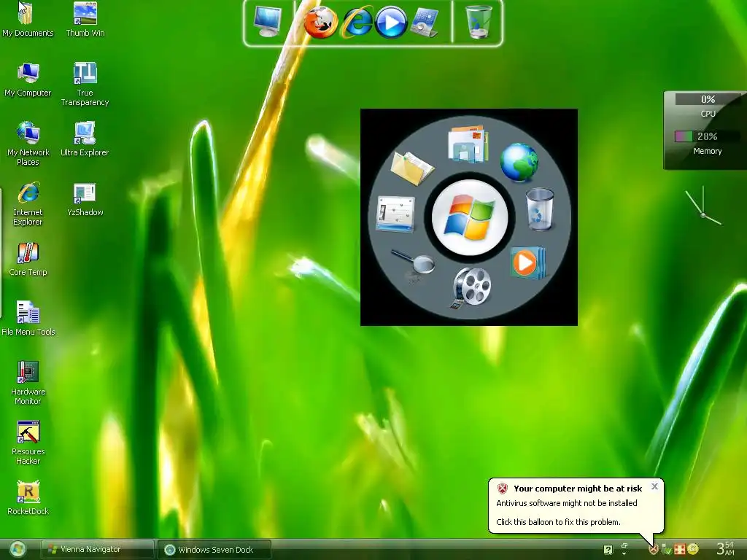Image resolution: width=747 pixels, height=560 pixels.
Task: Click the control panel icon in top dock
Action: (425, 22)
